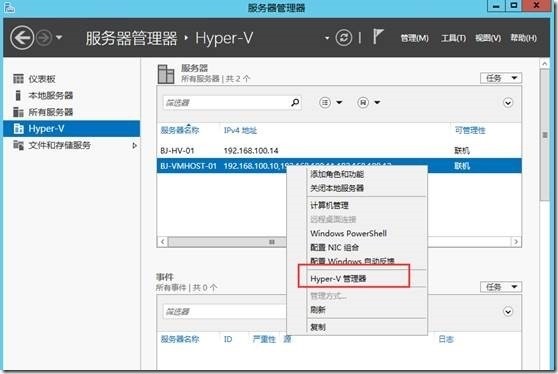558x374 pixels.
Task: Click the 本地服务器 server icon
Action: coord(18,95)
